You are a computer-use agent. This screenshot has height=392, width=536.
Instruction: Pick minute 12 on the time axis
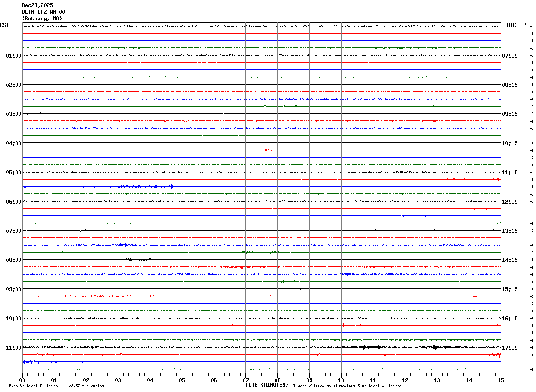405,380
